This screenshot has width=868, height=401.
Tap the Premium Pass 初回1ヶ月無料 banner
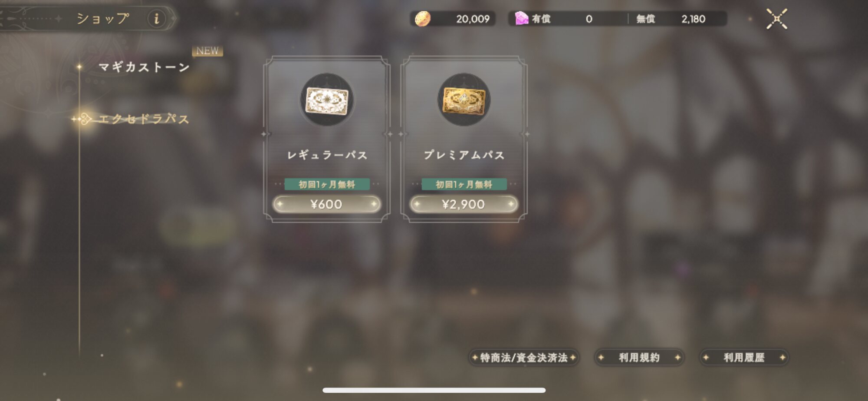pos(464,184)
